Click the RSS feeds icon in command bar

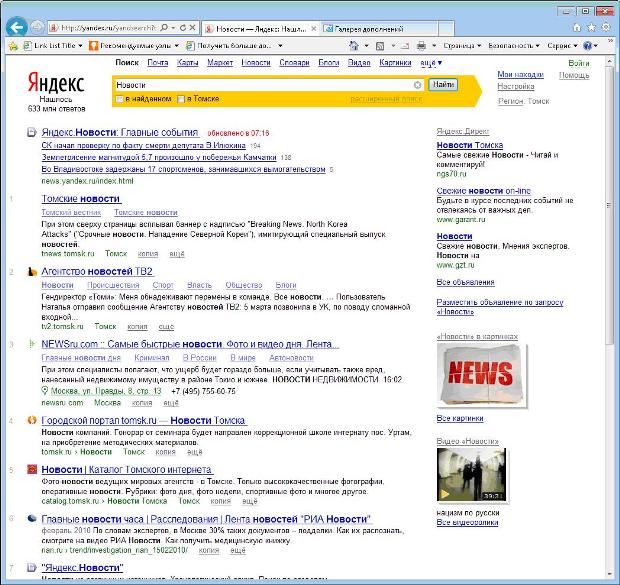pyautogui.click(x=380, y=46)
